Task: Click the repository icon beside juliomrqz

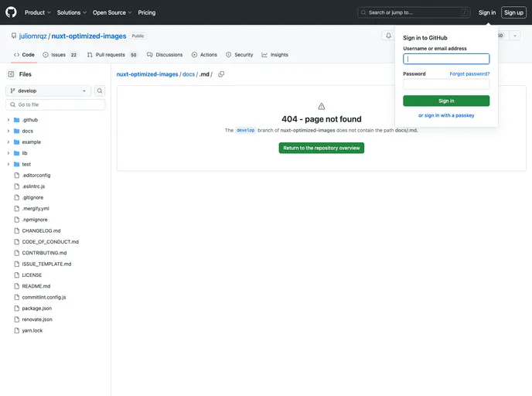Action: [14, 36]
